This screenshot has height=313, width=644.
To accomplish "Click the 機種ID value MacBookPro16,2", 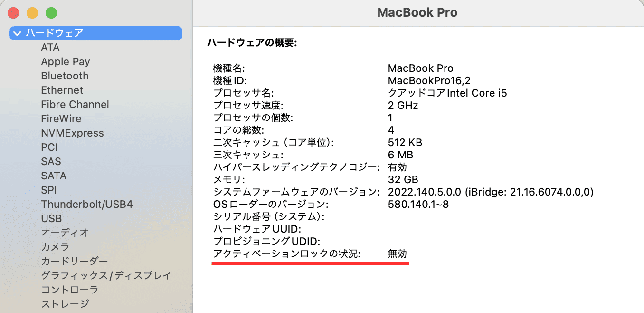I will coord(429,80).
